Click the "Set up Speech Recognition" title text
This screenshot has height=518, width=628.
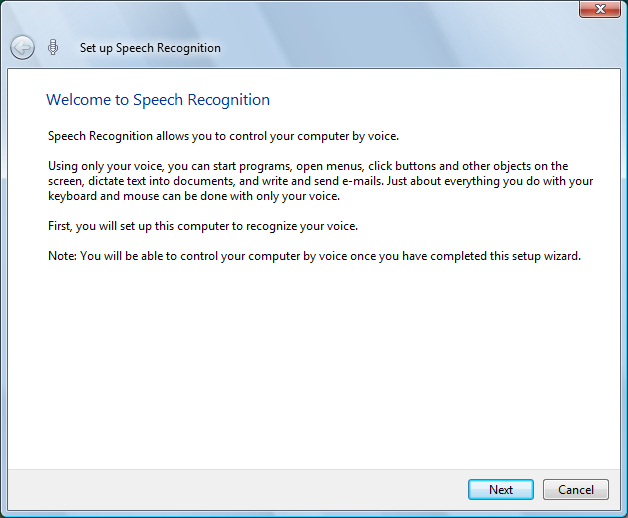tap(150, 48)
